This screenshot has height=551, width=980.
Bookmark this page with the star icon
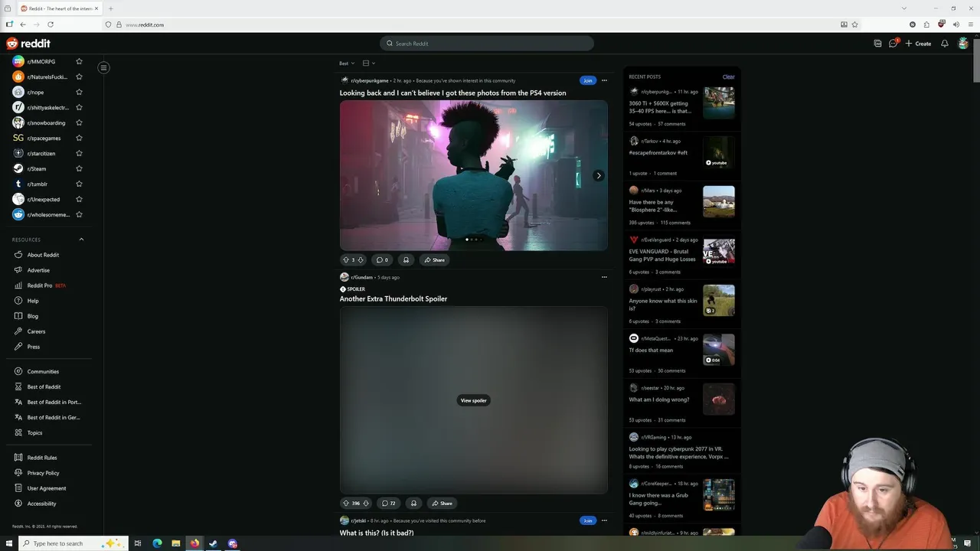point(854,24)
